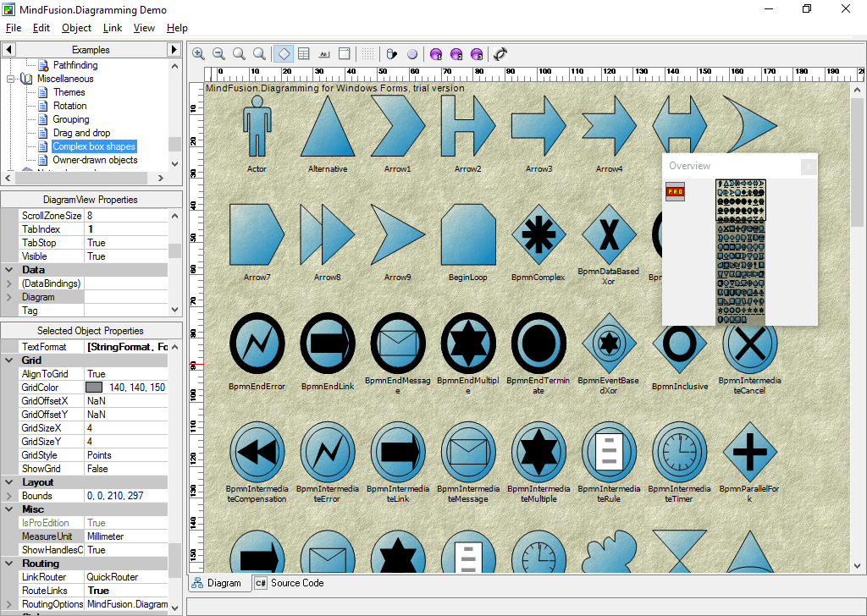Select the table node creation tool
The width and height of the screenshot is (867, 616).
click(x=302, y=53)
